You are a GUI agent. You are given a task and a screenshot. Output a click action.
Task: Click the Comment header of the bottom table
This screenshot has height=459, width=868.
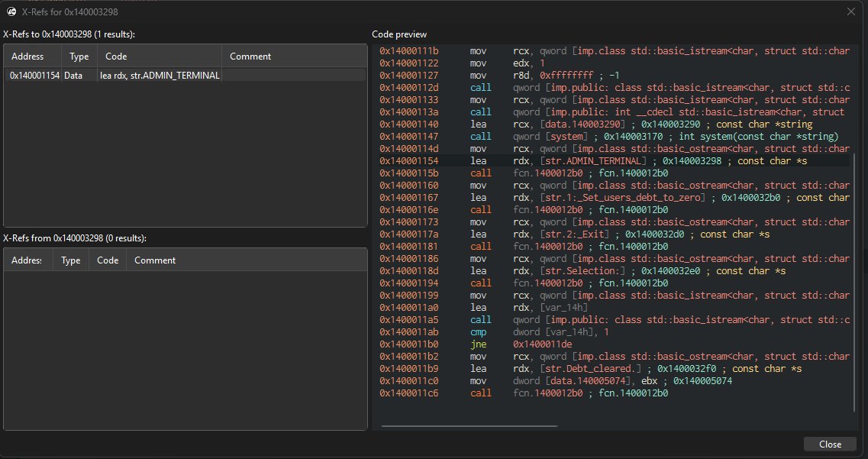tap(154, 260)
